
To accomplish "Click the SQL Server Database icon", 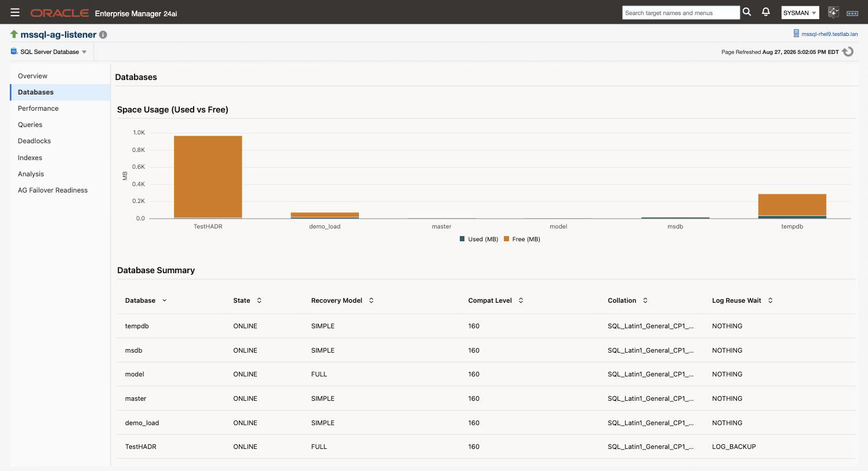I will pos(14,52).
